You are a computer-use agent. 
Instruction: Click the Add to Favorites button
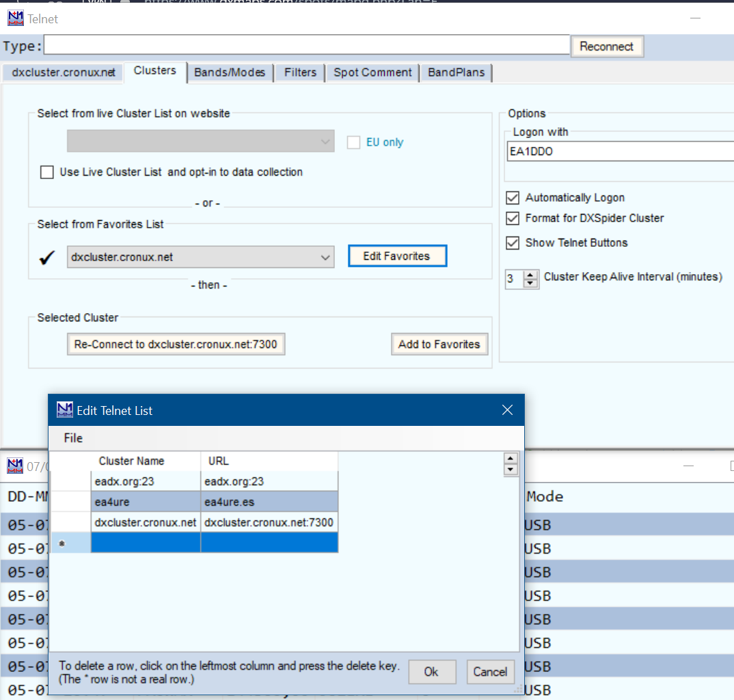439,344
